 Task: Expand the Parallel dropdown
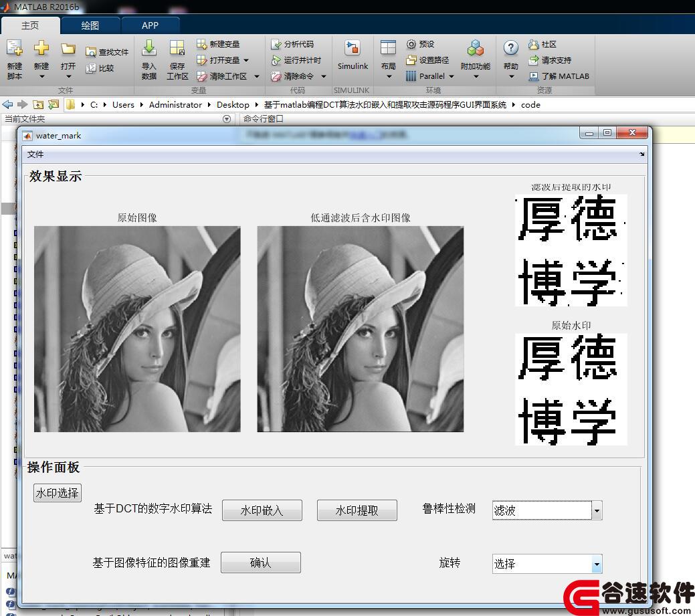coord(452,77)
